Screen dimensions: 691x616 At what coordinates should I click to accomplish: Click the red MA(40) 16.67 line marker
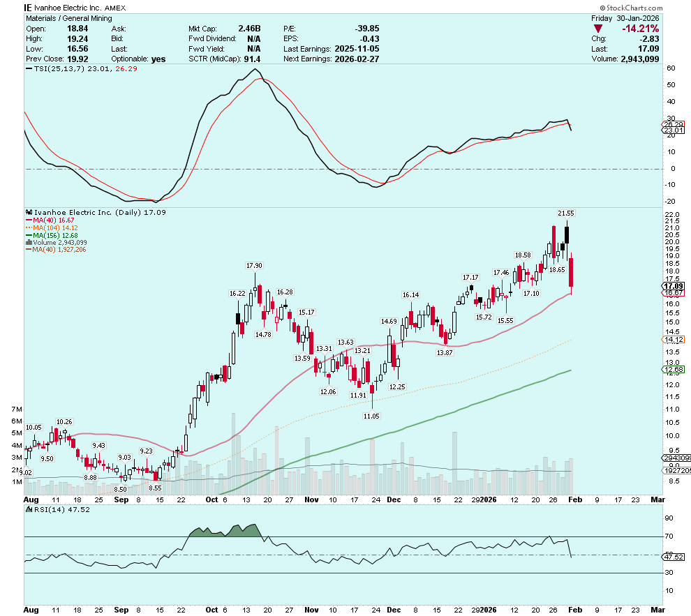[28, 219]
